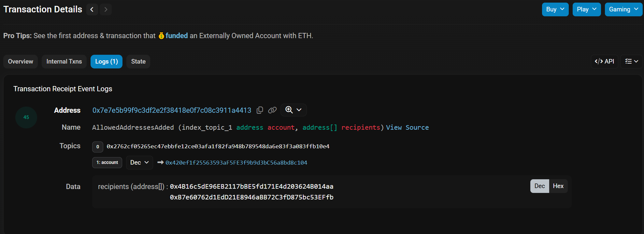Select the State tab
The image size is (644, 234).
coord(138,62)
